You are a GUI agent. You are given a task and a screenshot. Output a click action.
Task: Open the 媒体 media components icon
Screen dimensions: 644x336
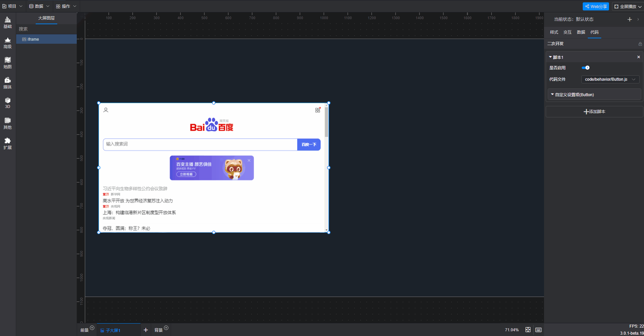(7, 83)
